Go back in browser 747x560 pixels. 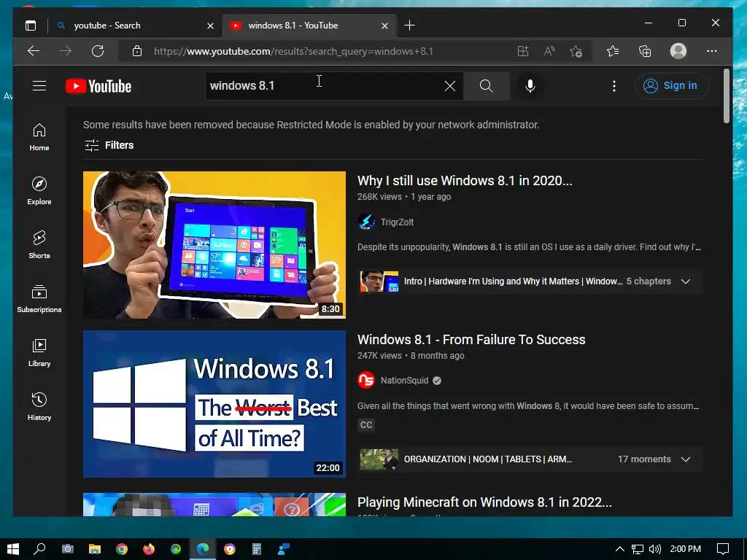point(34,51)
